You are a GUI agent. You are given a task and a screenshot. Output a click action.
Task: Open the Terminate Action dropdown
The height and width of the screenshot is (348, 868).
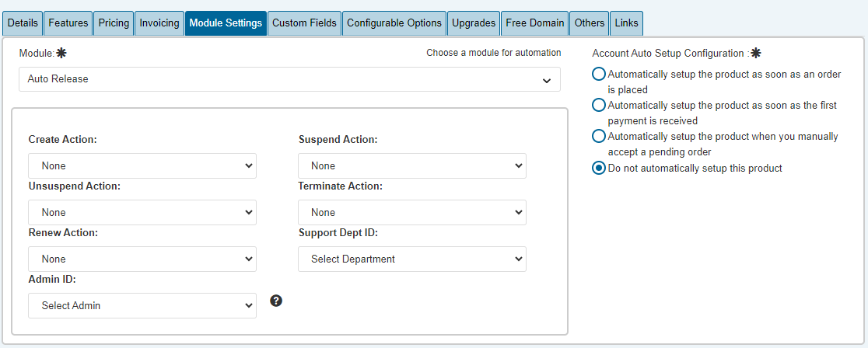coord(412,213)
